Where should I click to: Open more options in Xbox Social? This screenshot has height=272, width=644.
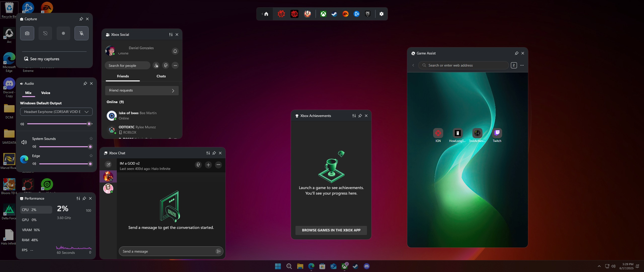175,66
